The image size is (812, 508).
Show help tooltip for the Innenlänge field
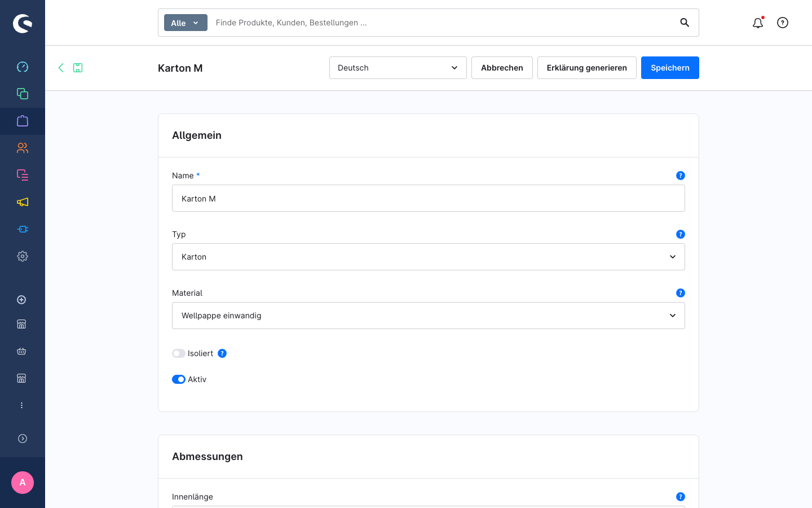(x=681, y=497)
